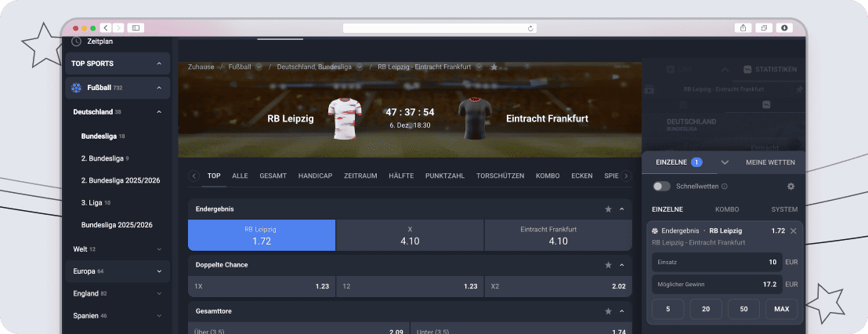Viewport: 868px width, 334px height.
Task: Edit the Einsatz stake field
Action: pos(717,262)
